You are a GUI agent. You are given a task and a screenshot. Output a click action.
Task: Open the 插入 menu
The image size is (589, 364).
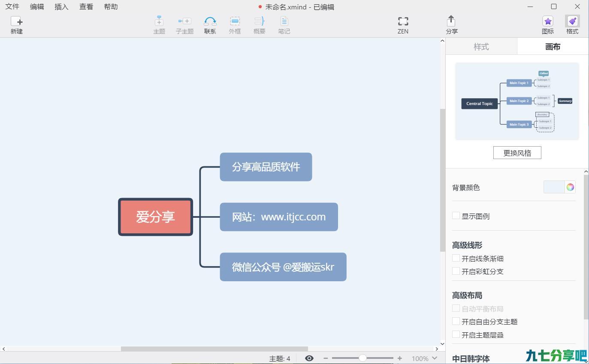click(61, 7)
